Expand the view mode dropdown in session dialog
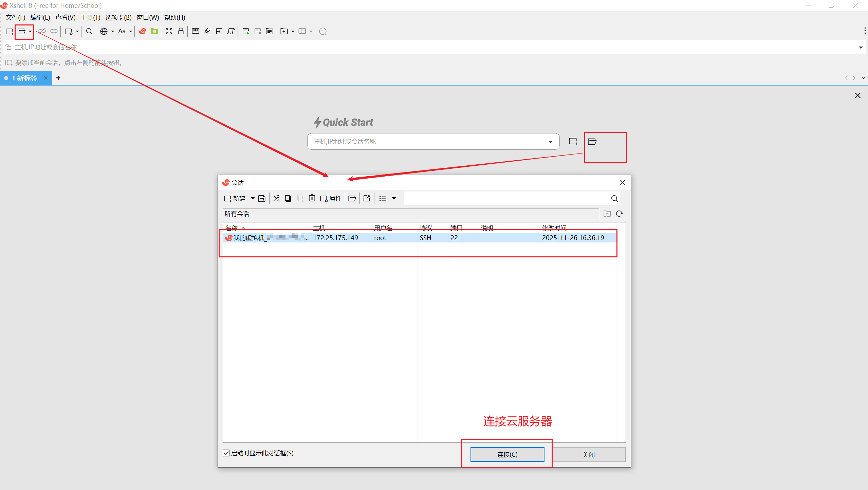 (x=394, y=198)
